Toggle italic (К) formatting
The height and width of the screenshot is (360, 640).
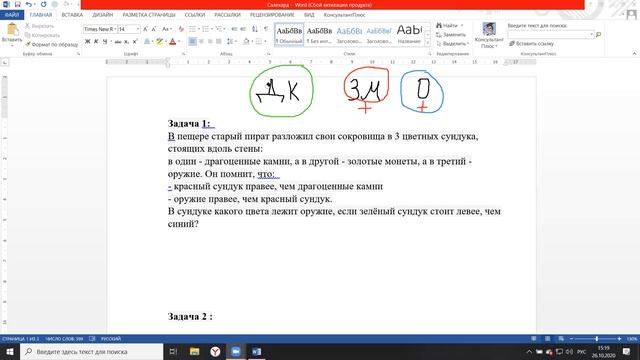(x=96, y=41)
